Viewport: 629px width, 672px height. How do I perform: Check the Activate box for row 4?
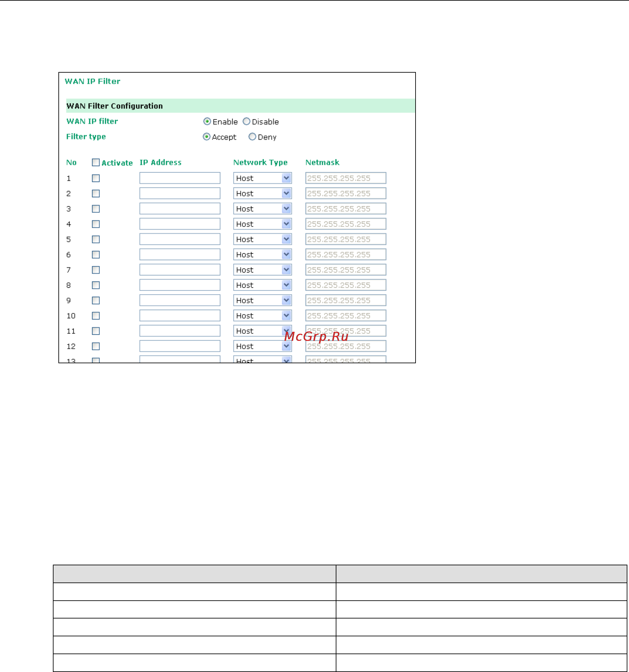(x=96, y=224)
